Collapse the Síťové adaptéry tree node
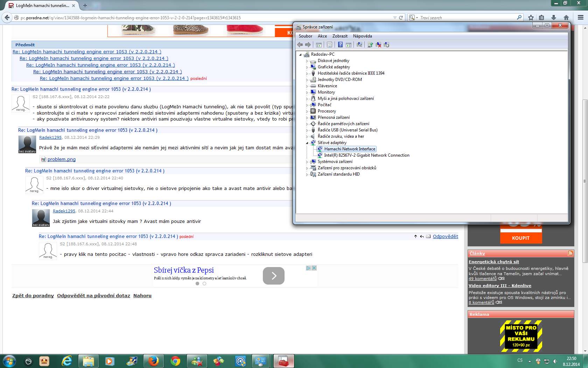This screenshot has height=368, width=588. click(x=307, y=143)
